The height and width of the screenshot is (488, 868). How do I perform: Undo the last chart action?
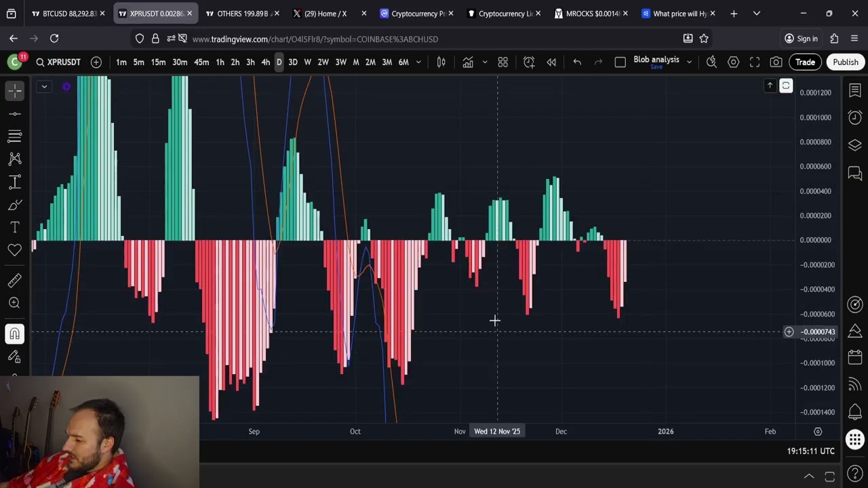coord(577,62)
